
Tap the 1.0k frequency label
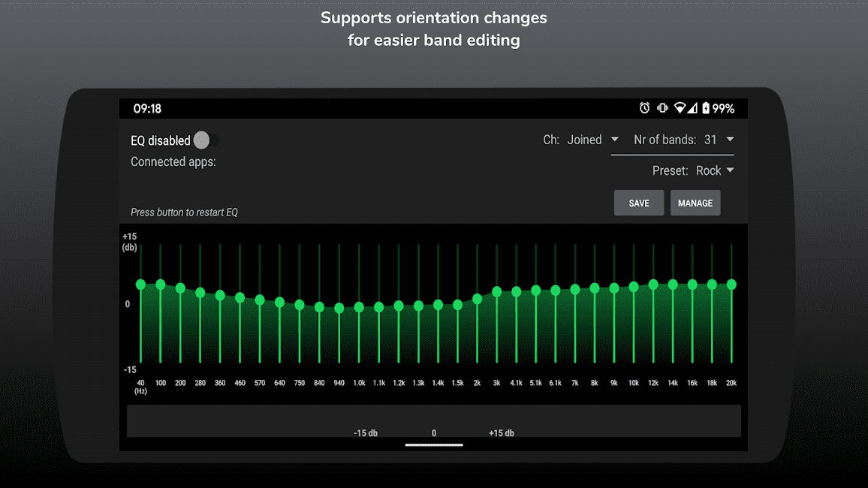tap(359, 383)
